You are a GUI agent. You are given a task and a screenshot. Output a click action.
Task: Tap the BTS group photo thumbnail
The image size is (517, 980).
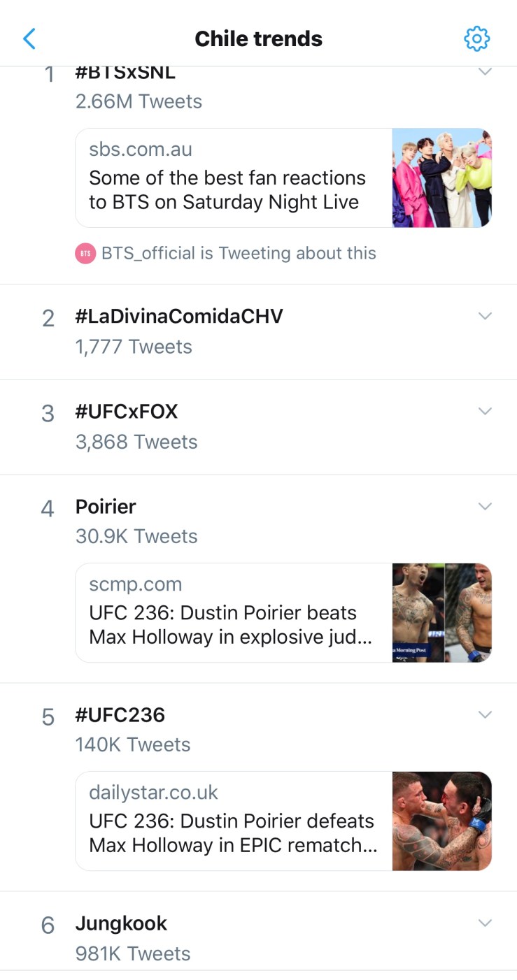[441, 178]
